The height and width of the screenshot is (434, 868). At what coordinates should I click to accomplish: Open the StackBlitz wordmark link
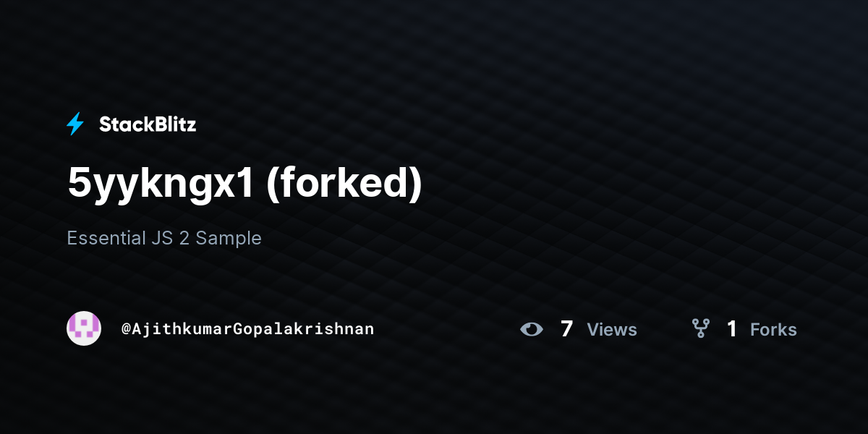click(148, 124)
